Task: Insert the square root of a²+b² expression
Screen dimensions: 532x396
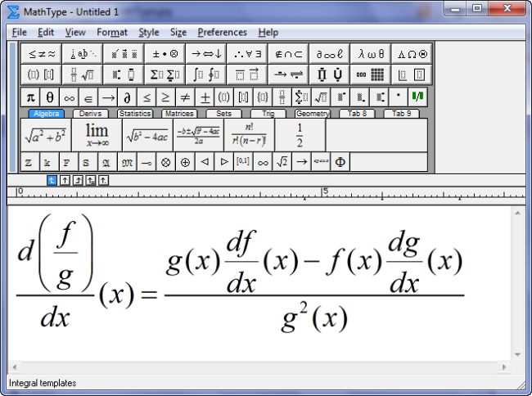Action: tap(45, 135)
